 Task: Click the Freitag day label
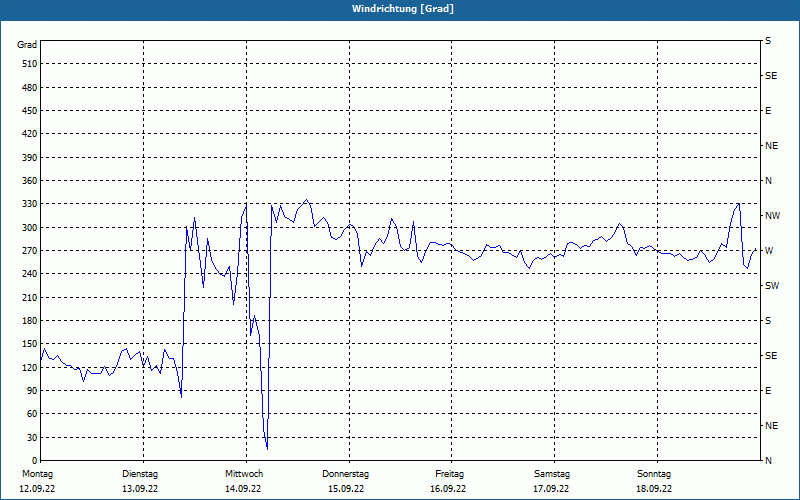click(449, 474)
